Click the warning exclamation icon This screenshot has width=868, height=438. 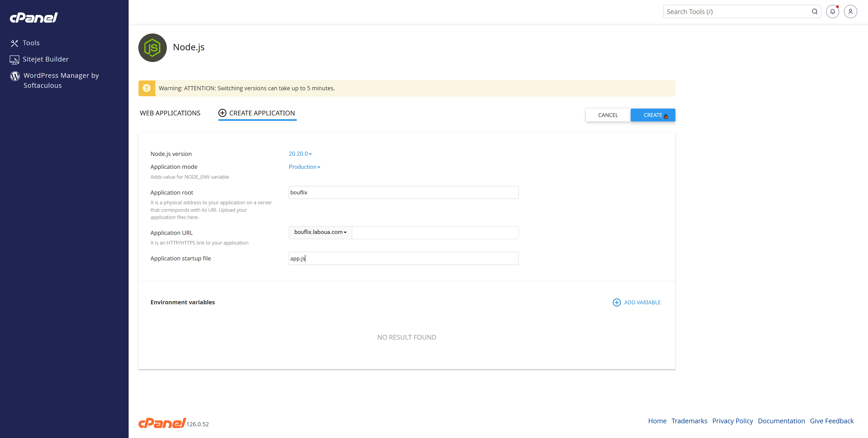tap(146, 88)
